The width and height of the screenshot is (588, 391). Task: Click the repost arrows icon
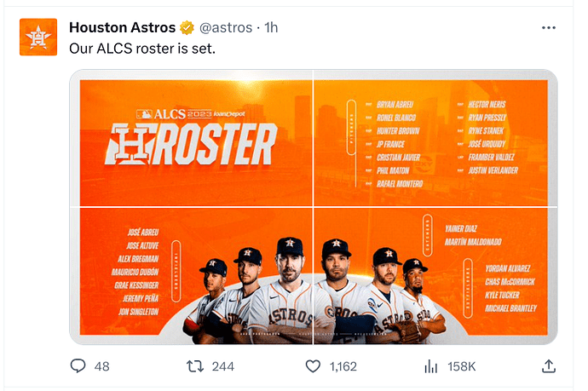[194, 366]
